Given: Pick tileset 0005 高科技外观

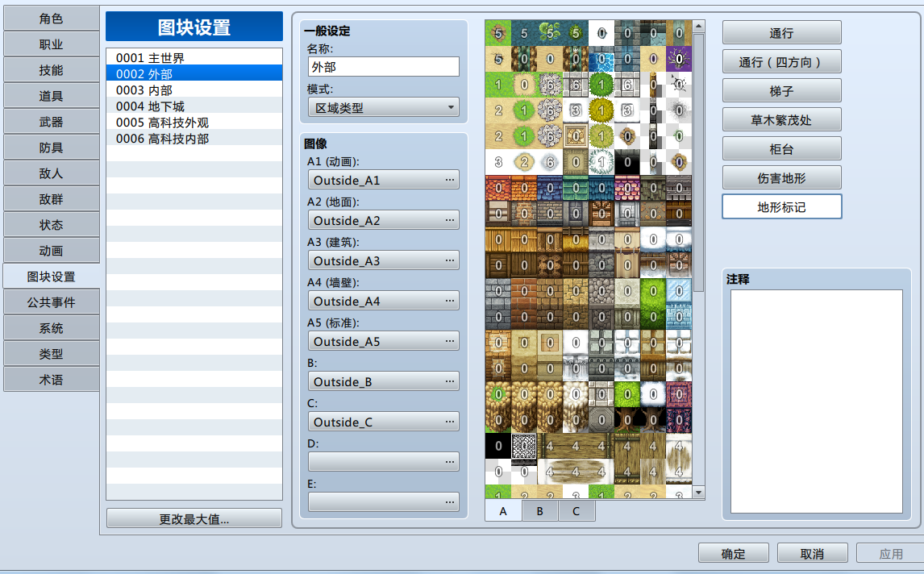Looking at the screenshot, I should click(x=194, y=123).
